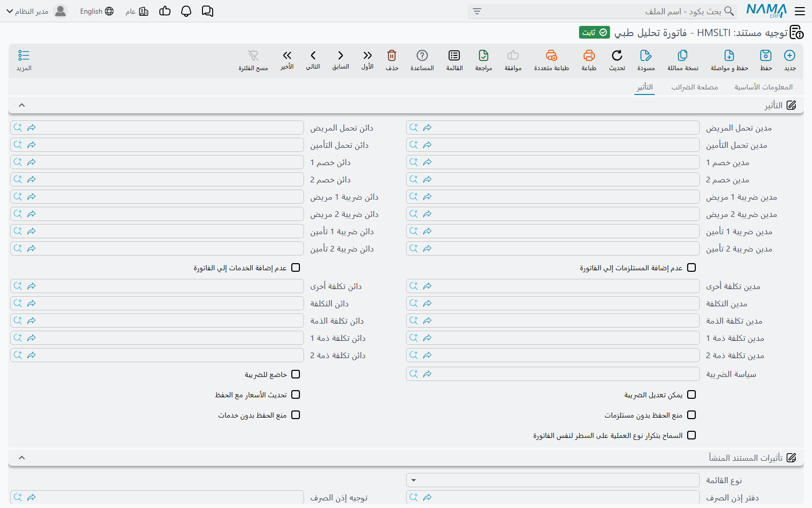Switch to مصلحة الضرائب tab
This screenshot has height=508, width=812.
[x=695, y=87]
